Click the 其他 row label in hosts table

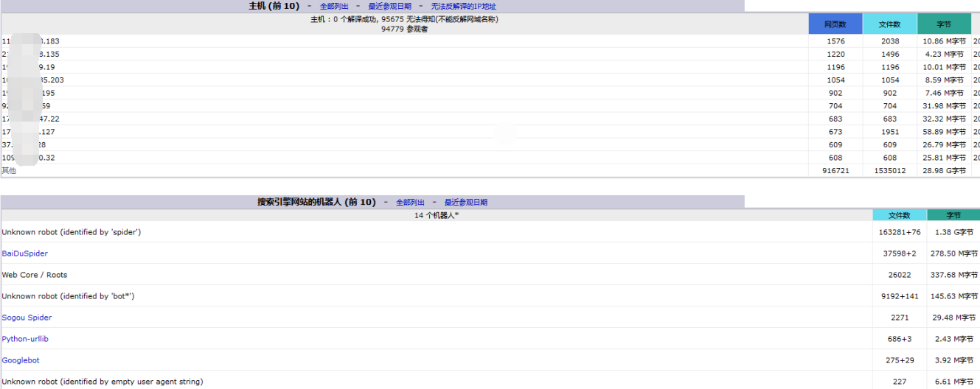9,170
